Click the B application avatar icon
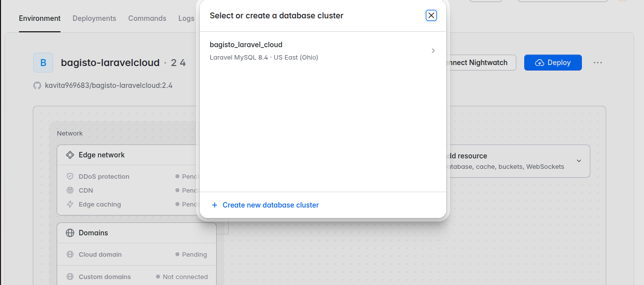The height and width of the screenshot is (285, 644). point(43,63)
